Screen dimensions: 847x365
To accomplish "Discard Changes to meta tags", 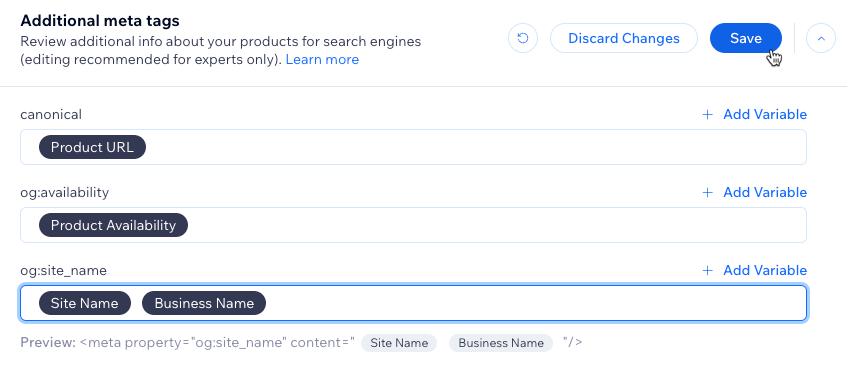I will click(x=624, y=38).
